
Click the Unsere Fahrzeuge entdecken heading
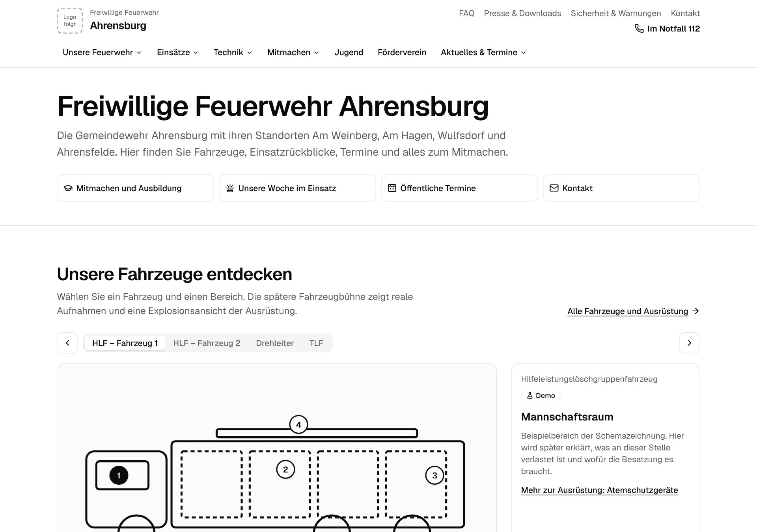point(174,274)
